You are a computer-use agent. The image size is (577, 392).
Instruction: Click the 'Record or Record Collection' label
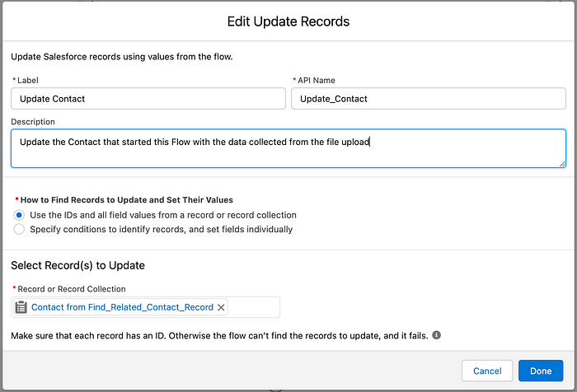pos(72,289)
